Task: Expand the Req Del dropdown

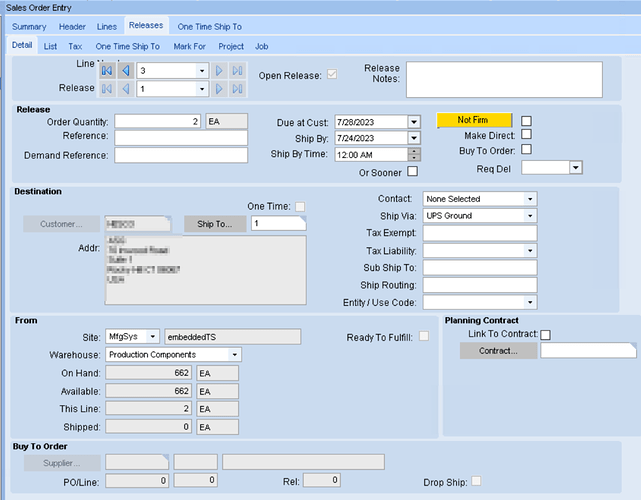Action: click(576, 168)
